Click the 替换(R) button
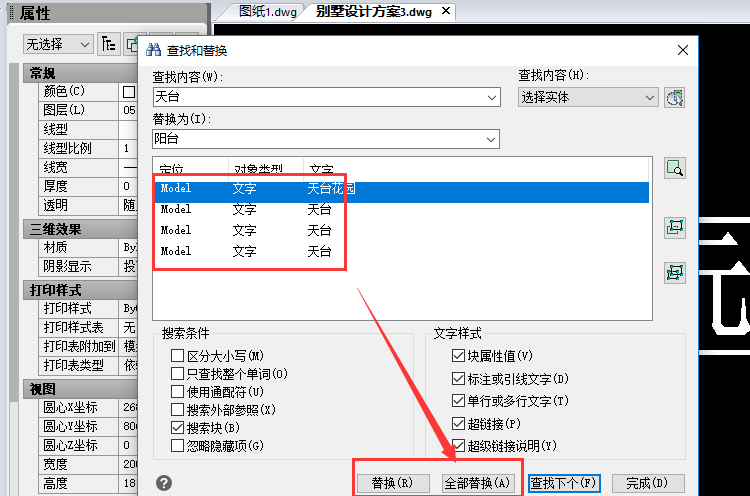 pos(392,483)
